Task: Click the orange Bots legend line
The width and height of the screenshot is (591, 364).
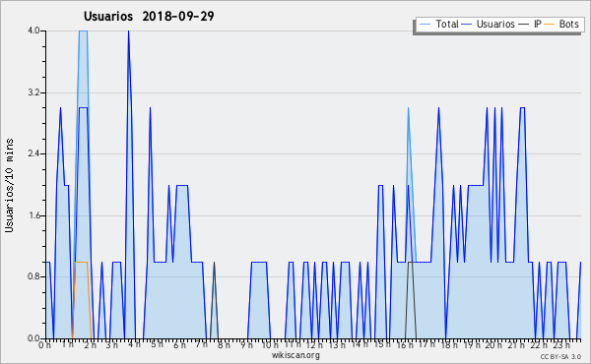Action: click(x=550, y=25)
